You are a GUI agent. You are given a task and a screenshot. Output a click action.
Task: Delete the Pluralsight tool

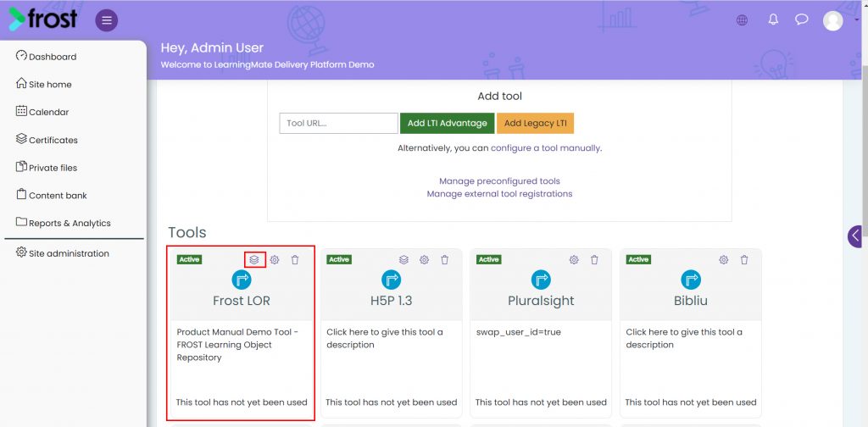[x=594, y=259]
